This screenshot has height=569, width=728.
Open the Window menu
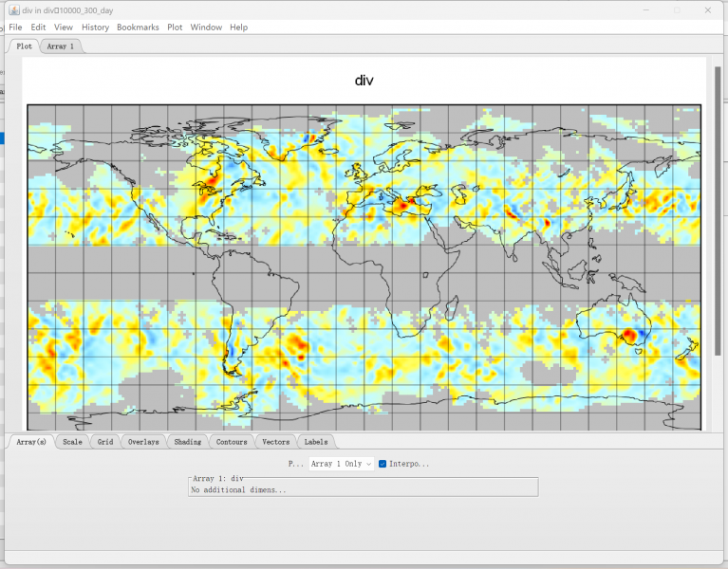206,28
